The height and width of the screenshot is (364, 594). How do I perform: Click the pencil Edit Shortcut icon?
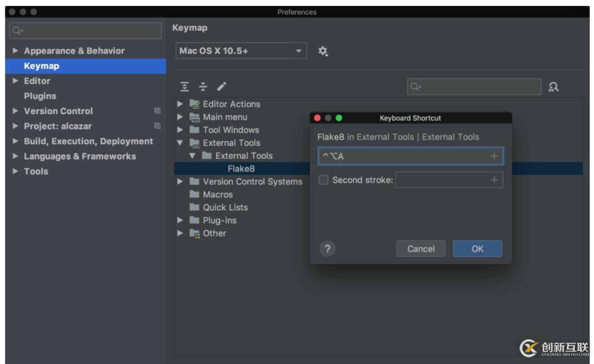(221, 87)
